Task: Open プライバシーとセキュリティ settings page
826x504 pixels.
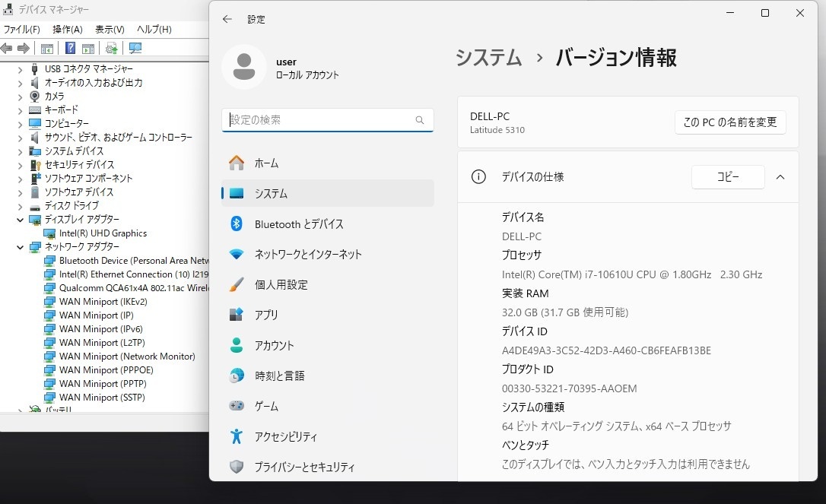Action: [x=328, y=468]
